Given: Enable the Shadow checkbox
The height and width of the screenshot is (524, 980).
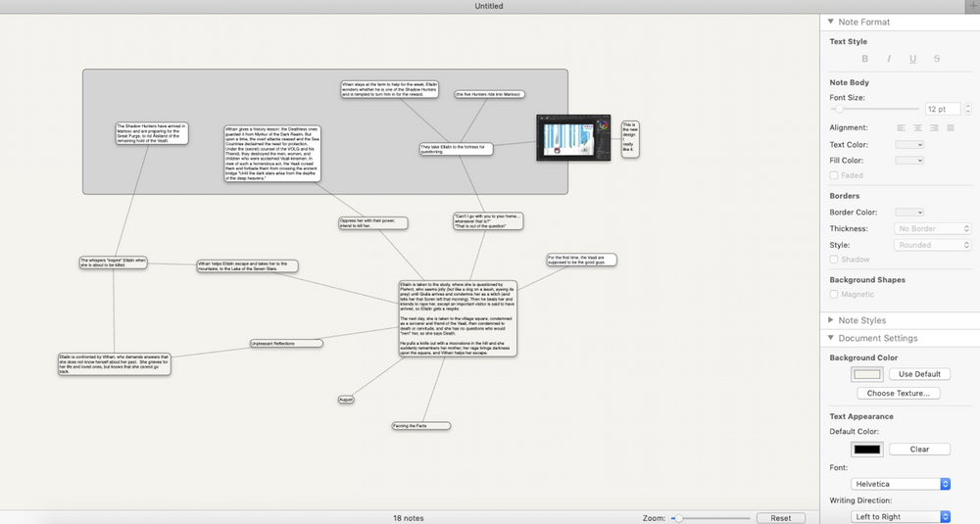Looking at the screenshot, I should [834, 260].
